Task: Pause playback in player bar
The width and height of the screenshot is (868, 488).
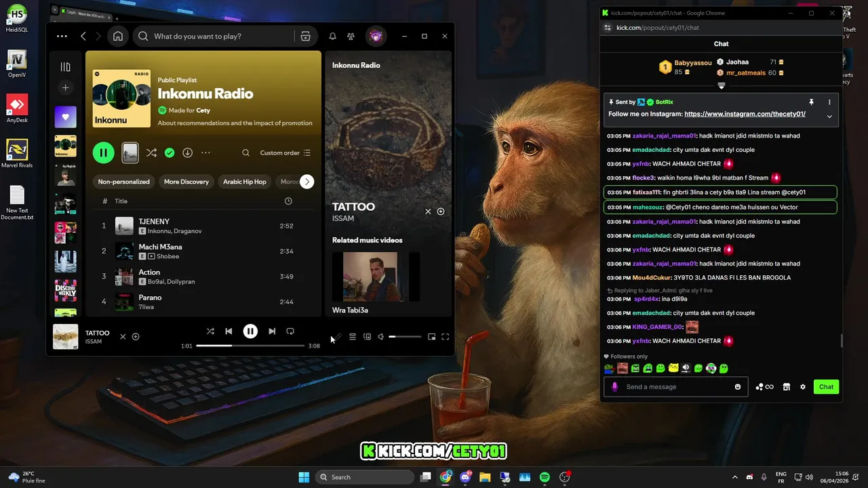Action: 250,331
